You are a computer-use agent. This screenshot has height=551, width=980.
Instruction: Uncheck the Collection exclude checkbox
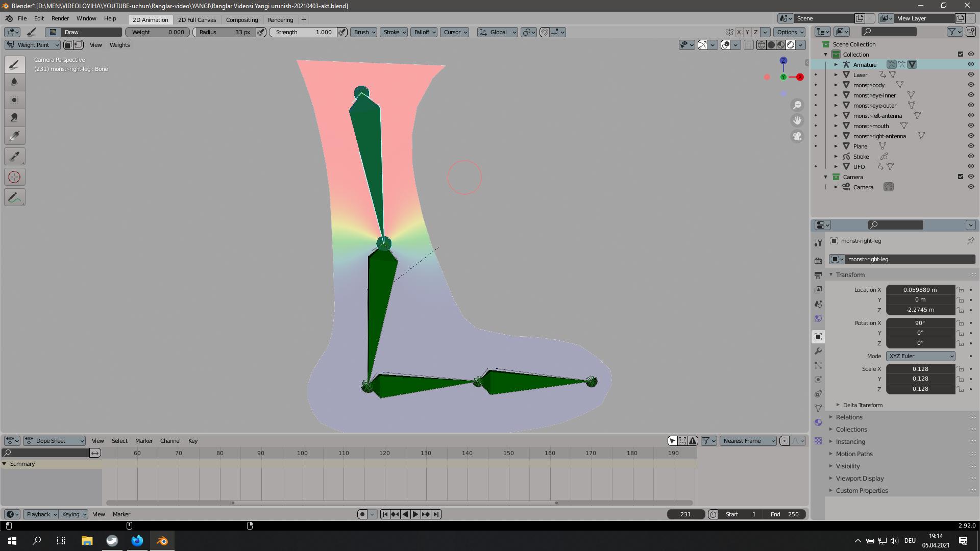point(960,54)
